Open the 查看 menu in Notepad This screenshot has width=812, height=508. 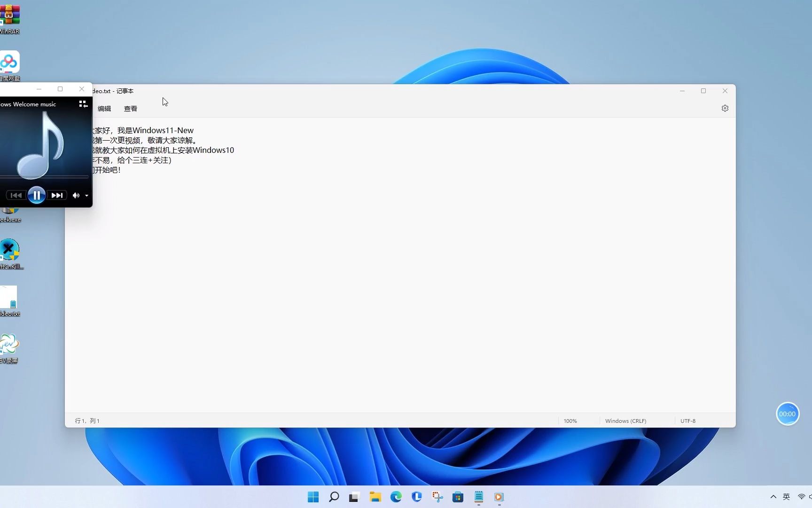[130, 108]
